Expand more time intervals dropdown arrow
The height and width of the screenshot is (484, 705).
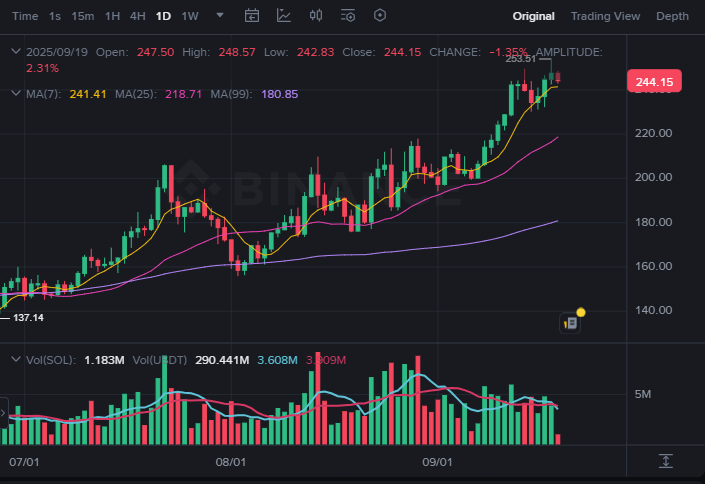[220, 16]
